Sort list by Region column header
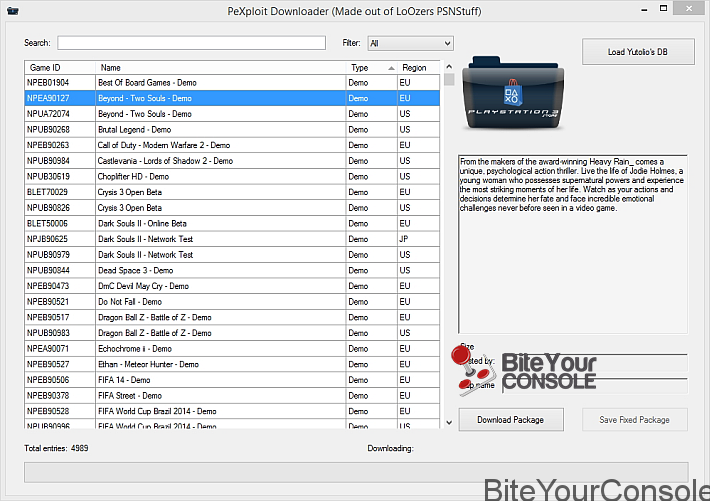Image resolution: width=710 pixels, height=501 pixels. (x=418, y=67)
